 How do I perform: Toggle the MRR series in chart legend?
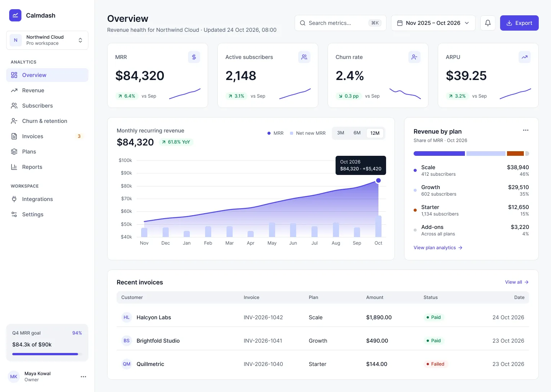(275, 133)
